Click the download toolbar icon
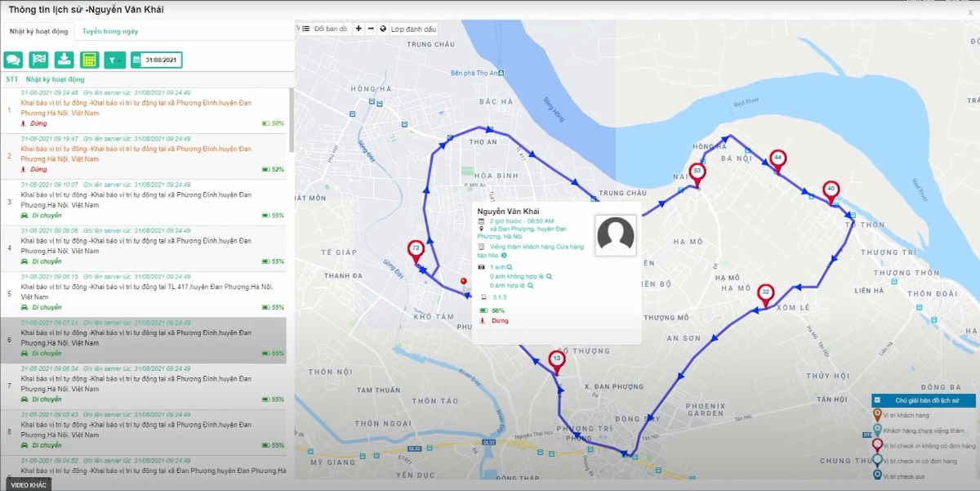 64,60
